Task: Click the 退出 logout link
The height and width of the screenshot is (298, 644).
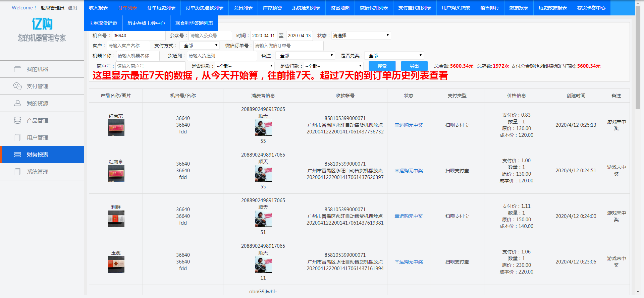Action: pos(72,8)
